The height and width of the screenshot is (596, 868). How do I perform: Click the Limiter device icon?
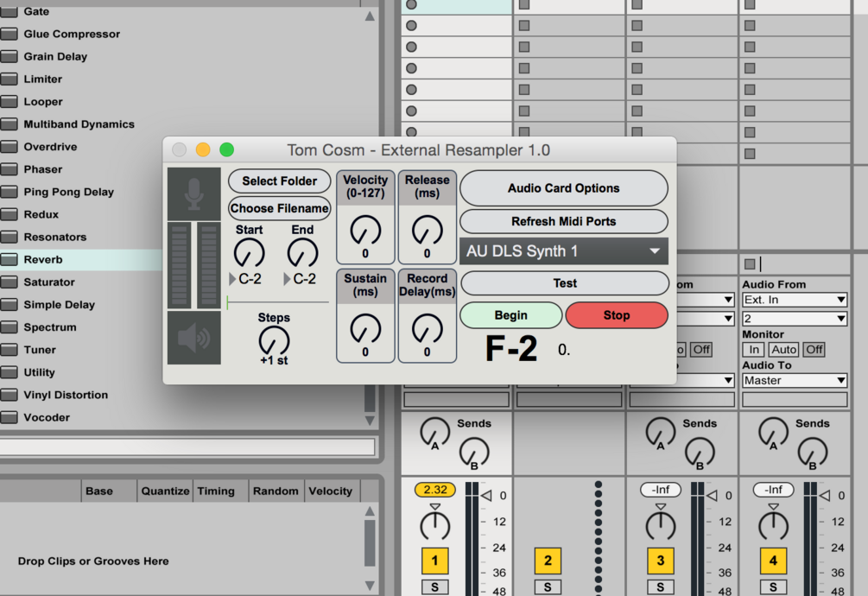[x=9, y=79]
